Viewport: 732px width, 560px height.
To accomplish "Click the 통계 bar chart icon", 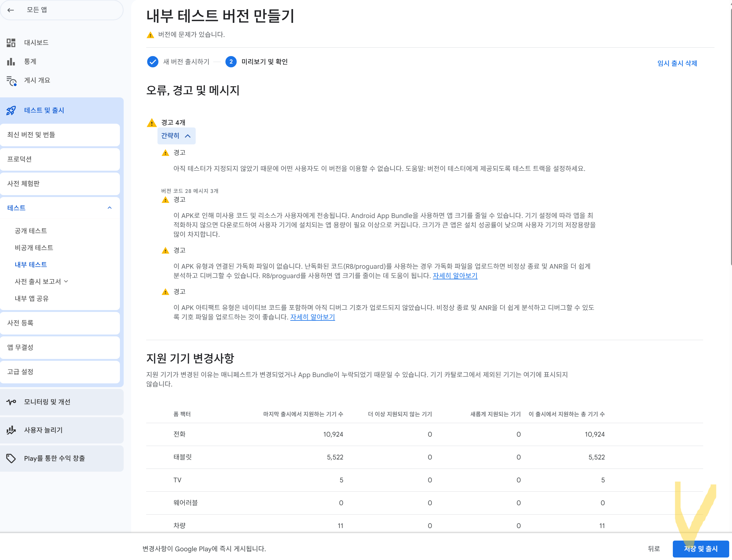I will (x=11, y=62).
